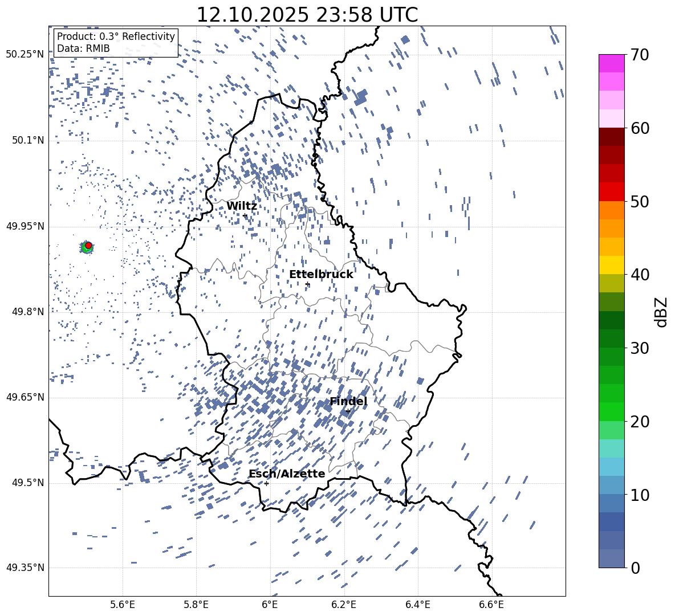This screenshot has height=616, width=675.
Task: Click the cross marker below Esch/Alzette
Action: click(266, 483)
